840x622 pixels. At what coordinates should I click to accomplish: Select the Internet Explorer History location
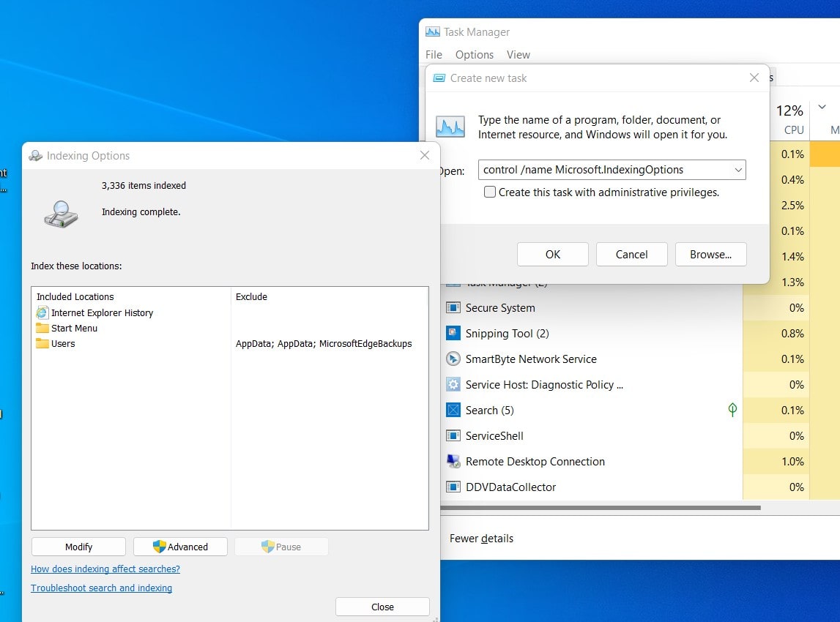click(102, 312)
